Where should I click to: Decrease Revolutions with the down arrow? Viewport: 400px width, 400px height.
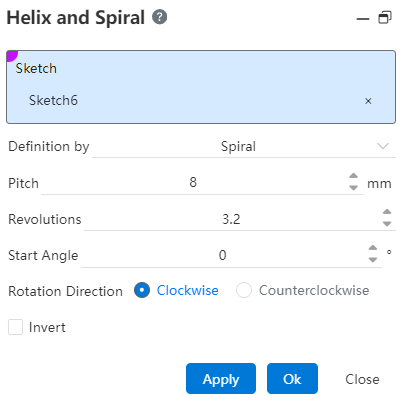coord(387,224)
